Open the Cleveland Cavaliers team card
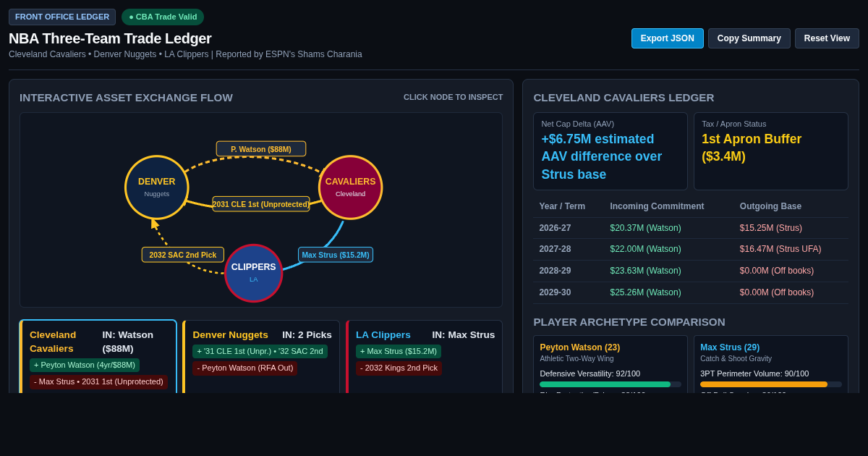 click(98, 357)
